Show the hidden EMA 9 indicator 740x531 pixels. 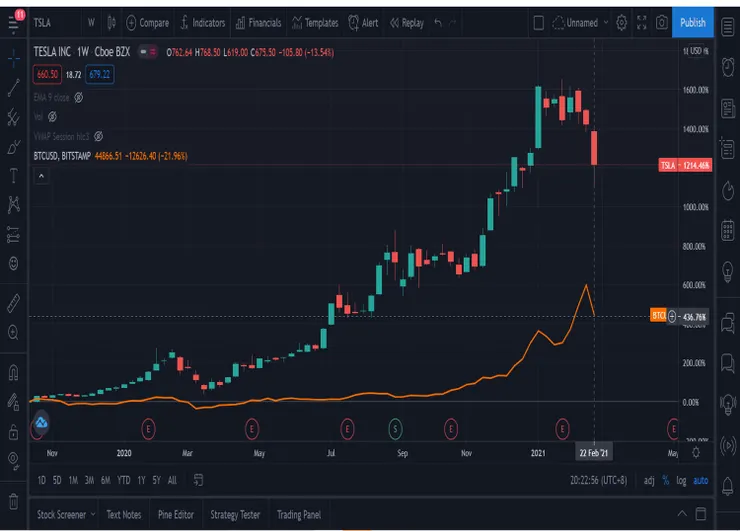point(78,98)
